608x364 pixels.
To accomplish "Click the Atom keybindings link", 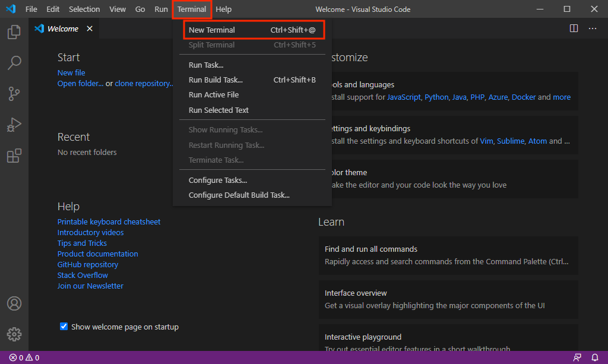I will coord(537,141).
